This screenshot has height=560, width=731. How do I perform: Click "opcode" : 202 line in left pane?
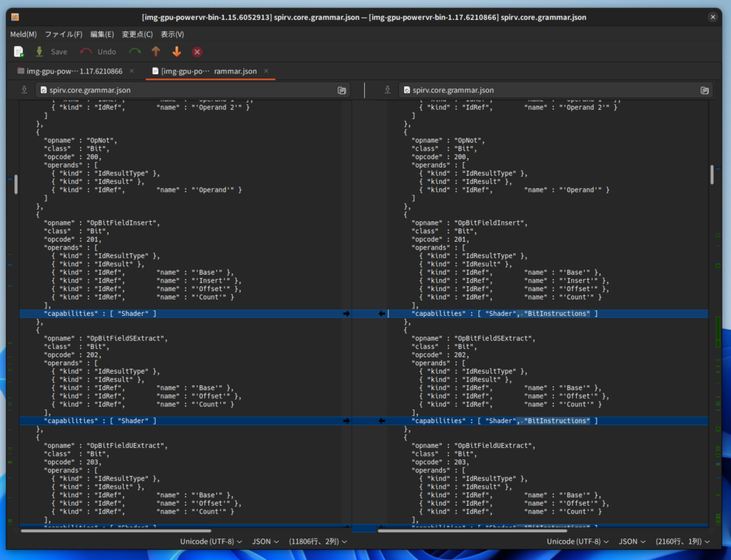point(72,355)
